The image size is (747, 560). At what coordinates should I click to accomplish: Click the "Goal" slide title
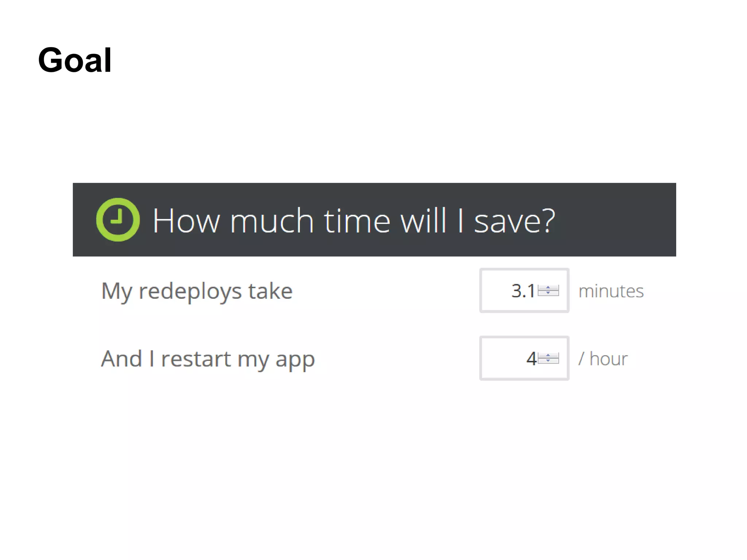click(75, 60)
